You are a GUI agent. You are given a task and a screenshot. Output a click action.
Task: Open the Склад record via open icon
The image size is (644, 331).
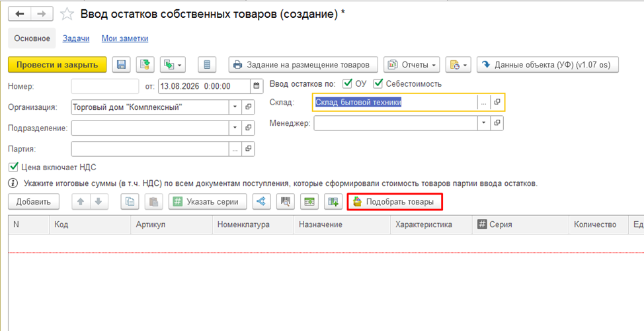[x=497, y=103]
